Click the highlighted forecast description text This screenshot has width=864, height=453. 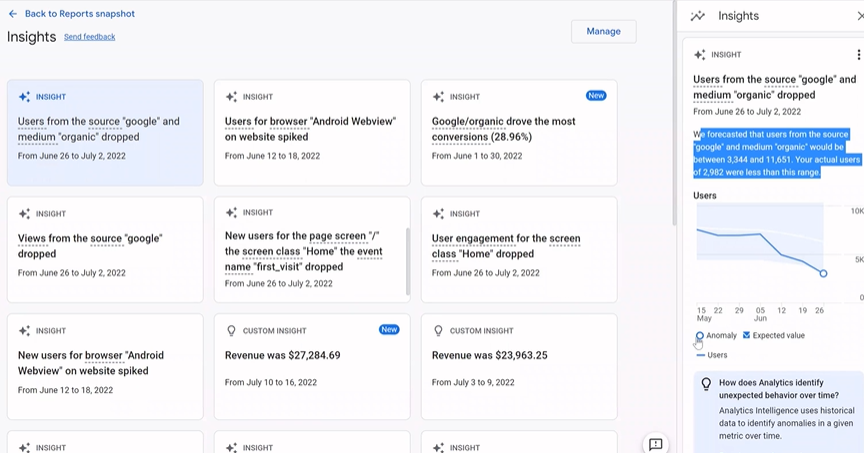[x=777, y=153]
